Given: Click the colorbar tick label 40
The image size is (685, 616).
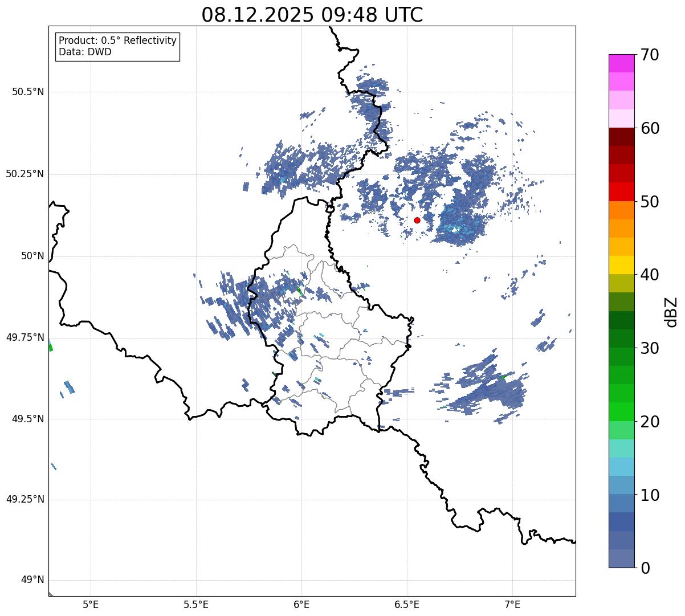Looking at the screenshot, I should coord(650,275).
